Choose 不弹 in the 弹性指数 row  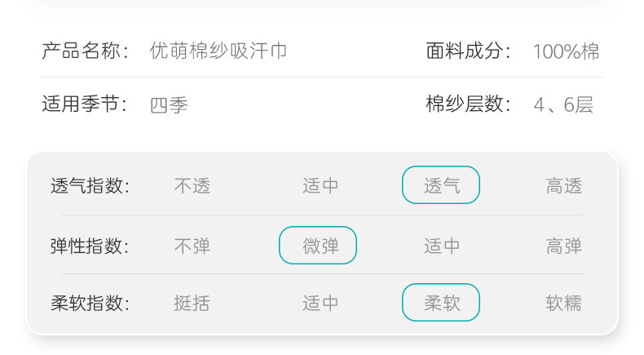[192, 246]
